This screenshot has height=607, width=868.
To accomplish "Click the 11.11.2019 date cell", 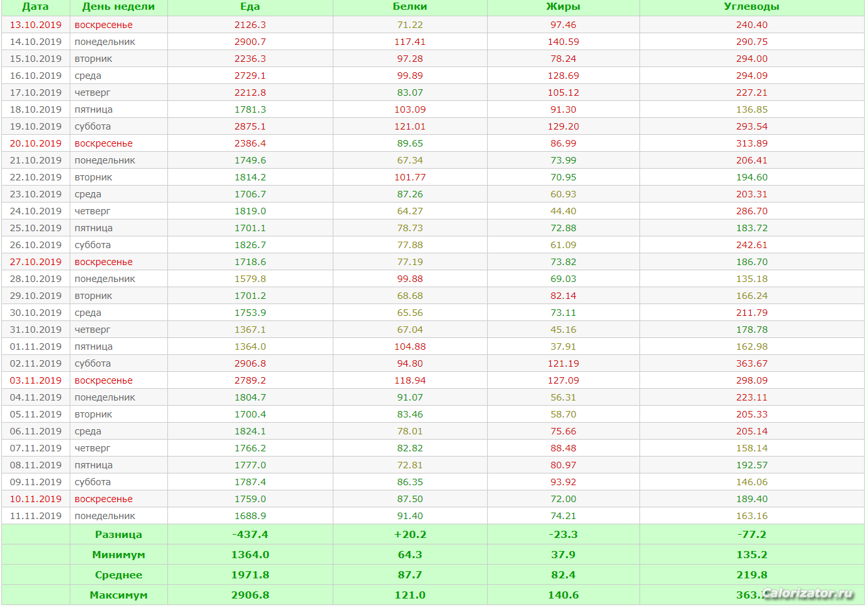I will click(x=36, y=516).
